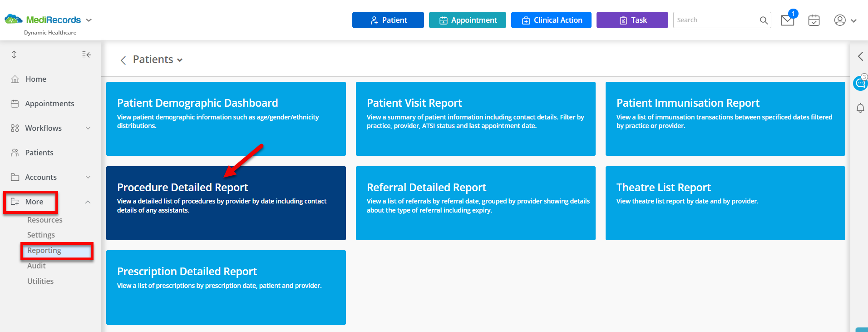The height and width of the screenshot is (332, 868).
Task: Open the Prescription Detailed Report tile
Action: click(x=226, y=287)
